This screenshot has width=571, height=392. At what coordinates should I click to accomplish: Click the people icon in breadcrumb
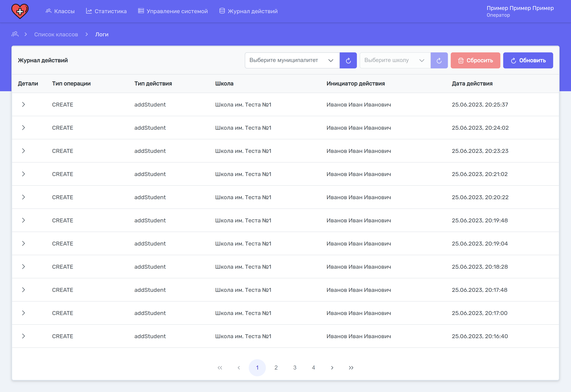[15, 34]
